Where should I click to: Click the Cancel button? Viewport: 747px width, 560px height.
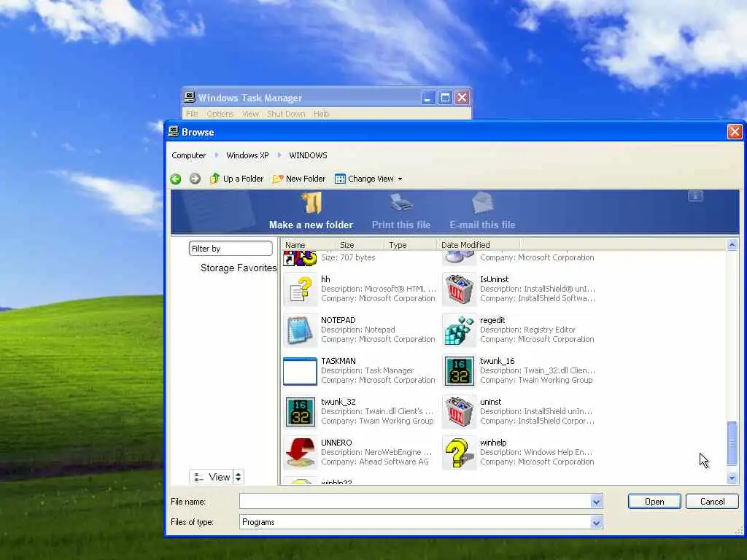(x=712, y=502)
